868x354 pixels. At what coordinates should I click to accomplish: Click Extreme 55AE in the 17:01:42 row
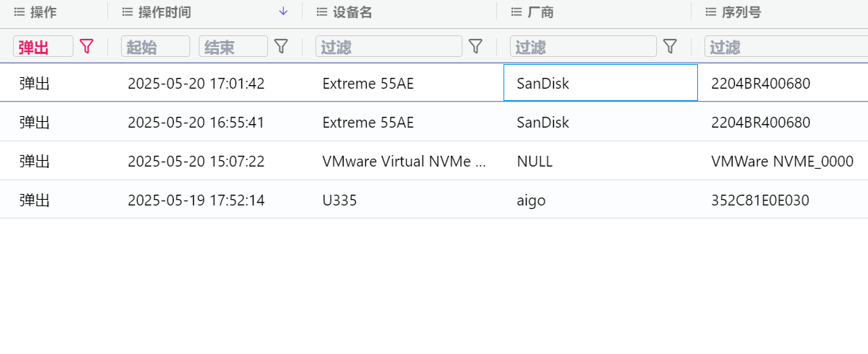click(368, 84)
